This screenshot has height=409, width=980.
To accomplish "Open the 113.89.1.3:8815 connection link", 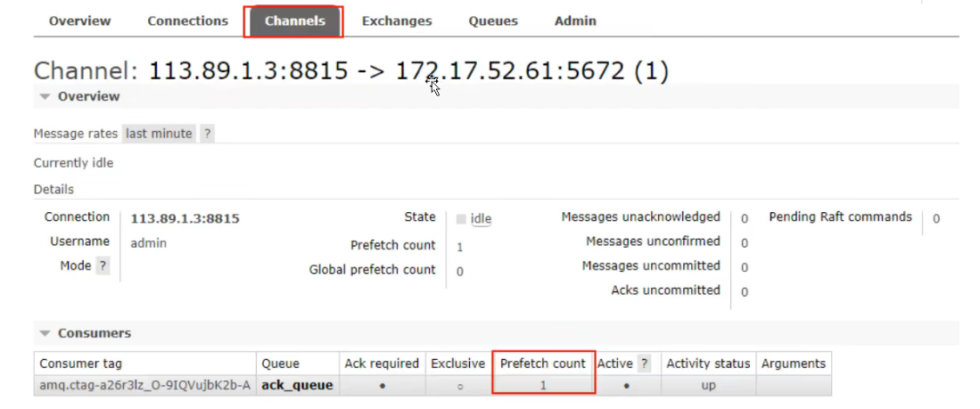I will click(185, 218).
